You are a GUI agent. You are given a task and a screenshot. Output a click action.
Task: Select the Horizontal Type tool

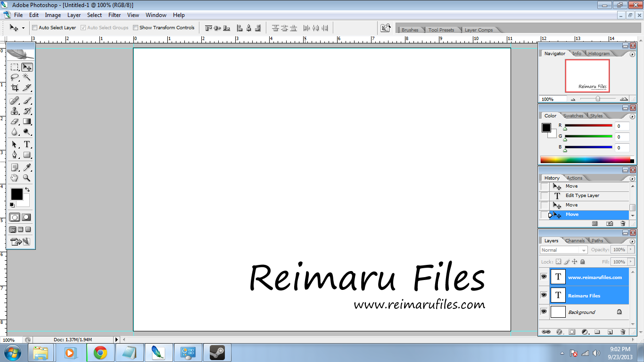(27, 144)
